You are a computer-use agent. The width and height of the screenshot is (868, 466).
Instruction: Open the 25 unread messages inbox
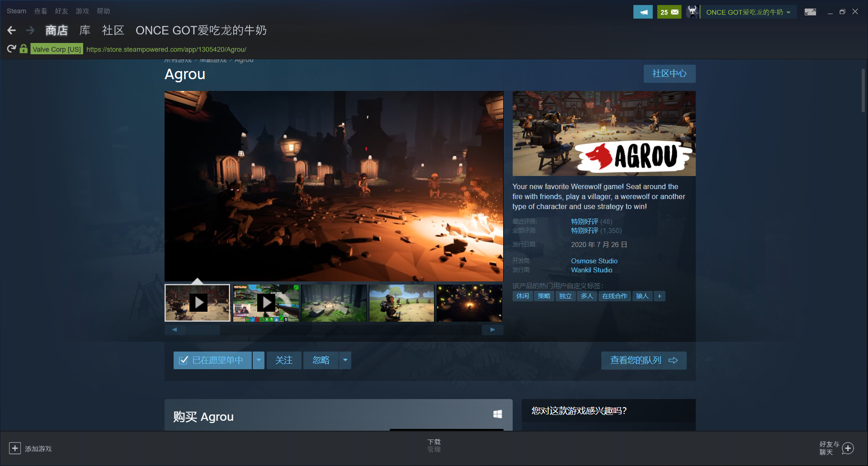669,12
